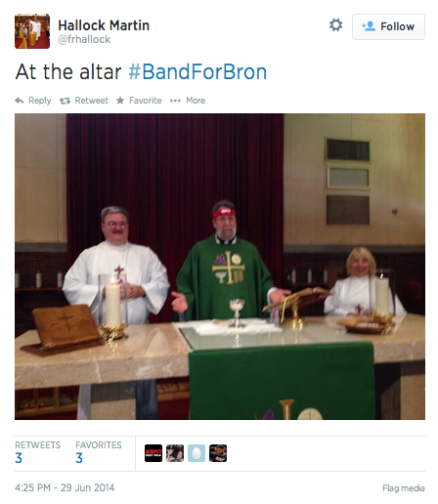This screenshot has width=438, height=504.
Task: Click the Retweet arrows icon
Action: point(65,101)
